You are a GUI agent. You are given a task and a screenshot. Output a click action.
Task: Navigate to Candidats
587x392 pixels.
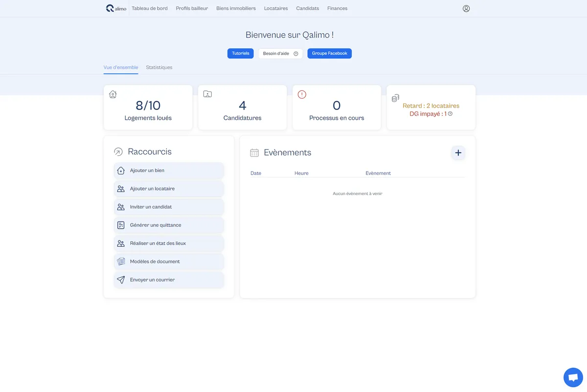308,8
